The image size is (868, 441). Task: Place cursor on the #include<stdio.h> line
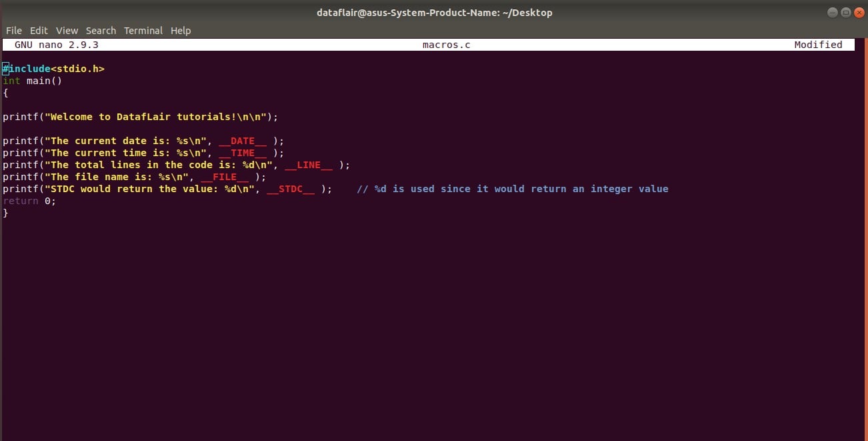click(53, 68)
